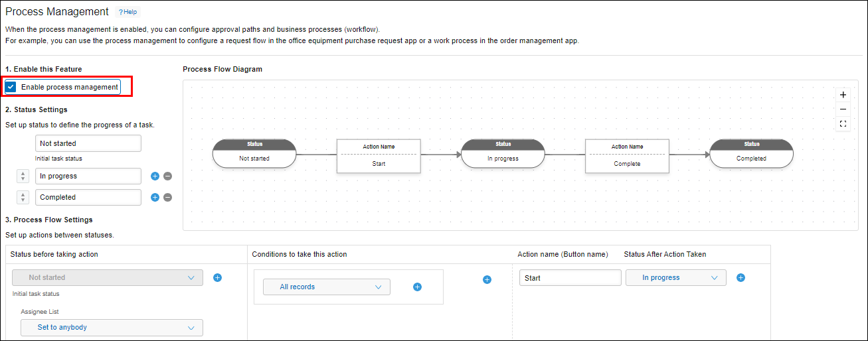Image resolution: width=868 pixels, height=341 pixels.
Task: Zoom out on the process flow diagram
Action: (x=843, y=109)
